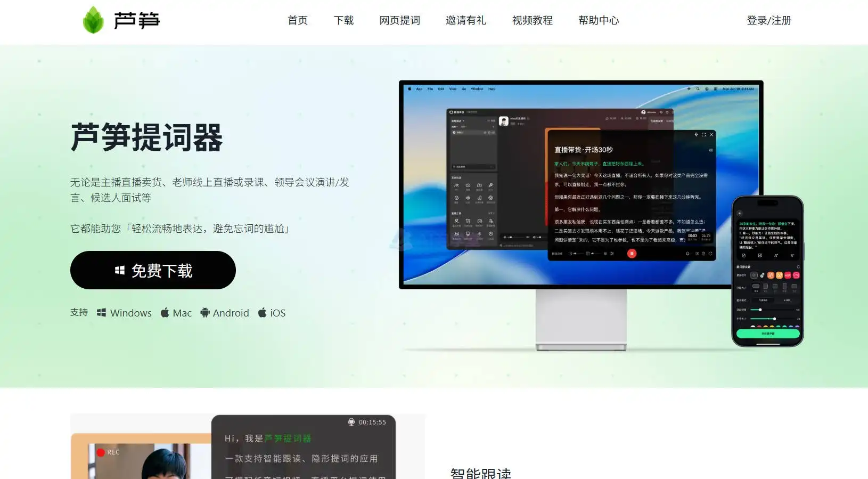Click the green 芦笋提词器 text in prompter card
868x479 pixels.
pyautogui.click(x=288, y=439)
